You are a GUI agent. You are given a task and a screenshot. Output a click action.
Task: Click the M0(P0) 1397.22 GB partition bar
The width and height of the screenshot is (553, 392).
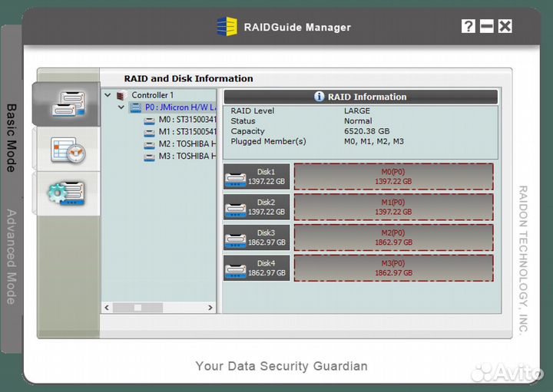coord(393,176)
